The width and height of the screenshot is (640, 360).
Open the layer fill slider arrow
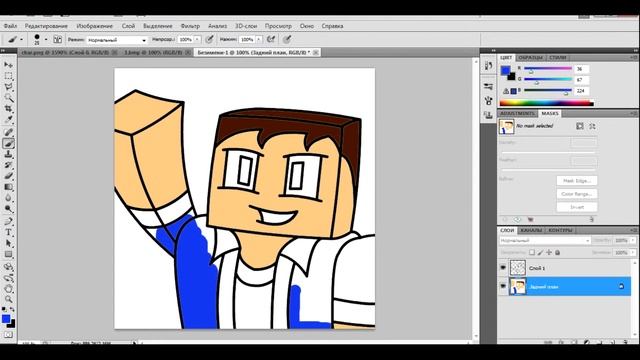(633, 253)
